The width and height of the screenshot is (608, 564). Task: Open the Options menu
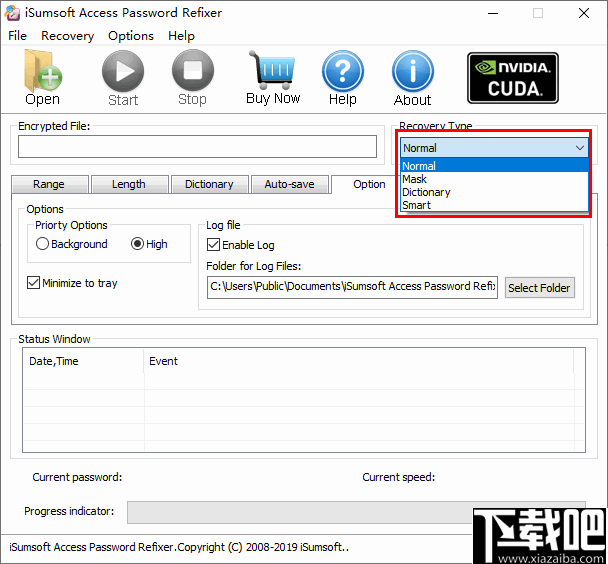(131, 36)
